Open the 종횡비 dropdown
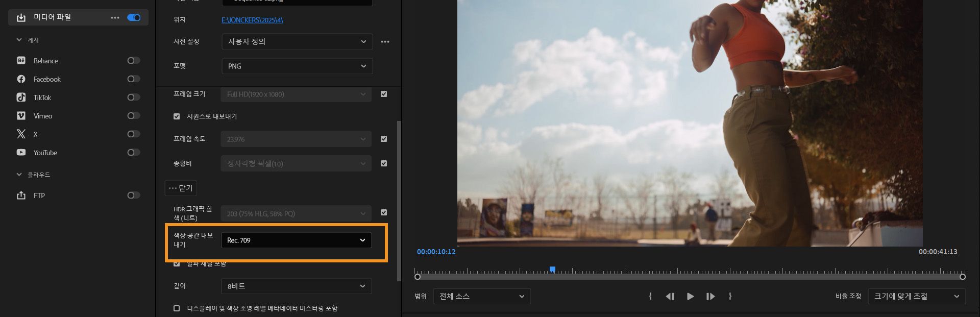Screen dimensions: 980x317 [296, 163]
